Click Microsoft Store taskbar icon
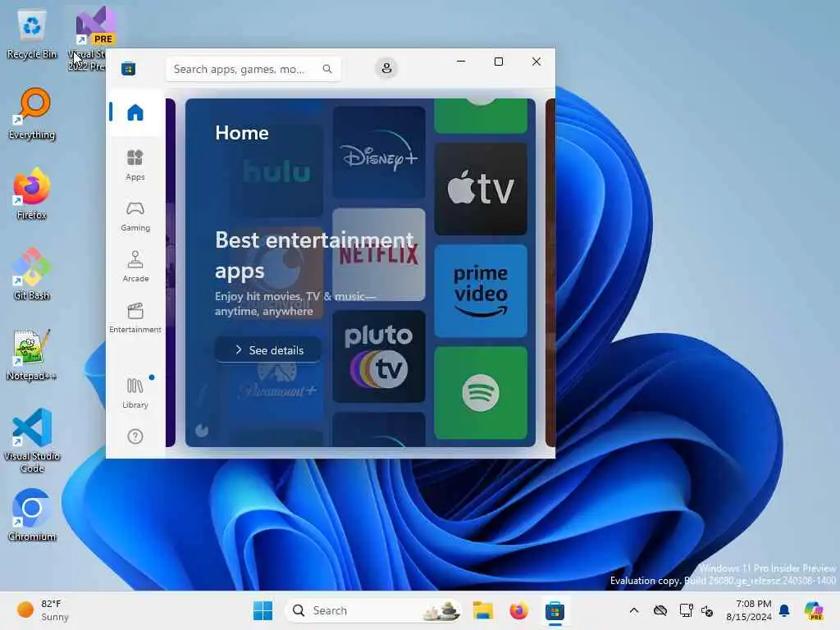The width and height of the screenshot is (840, 630). [x=555, y=610]
